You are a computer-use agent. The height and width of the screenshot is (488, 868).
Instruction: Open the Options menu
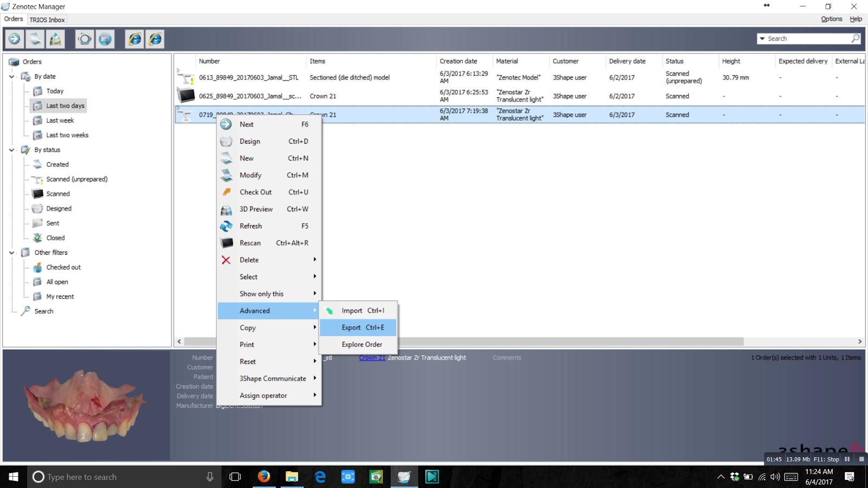click(831, 18)
